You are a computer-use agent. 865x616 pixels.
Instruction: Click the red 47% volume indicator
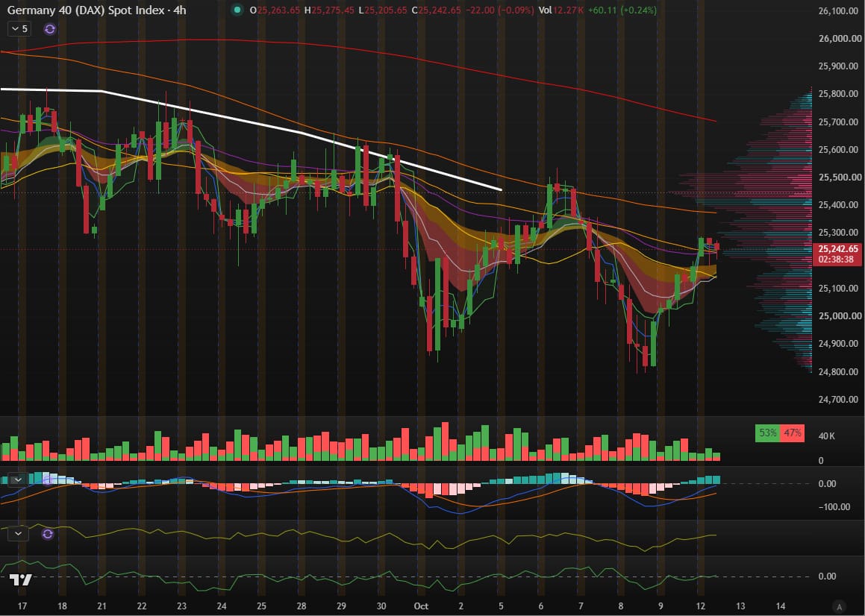tap(792, 433)
